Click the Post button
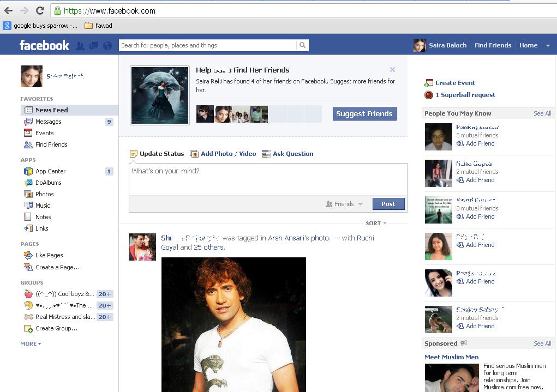 pos(388,204)
